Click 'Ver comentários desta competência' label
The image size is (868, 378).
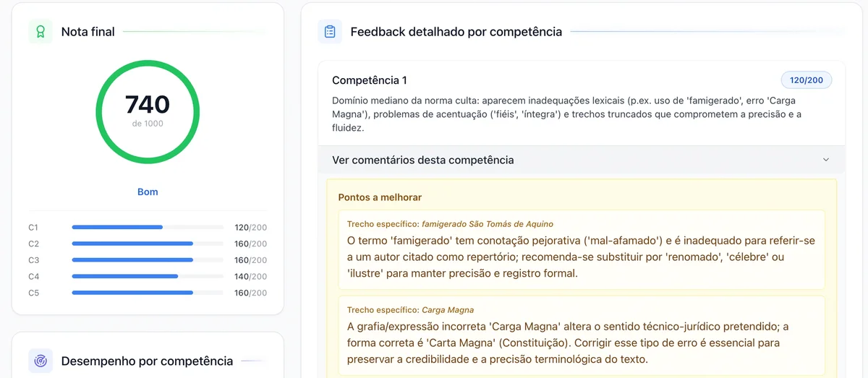(422, 160)
